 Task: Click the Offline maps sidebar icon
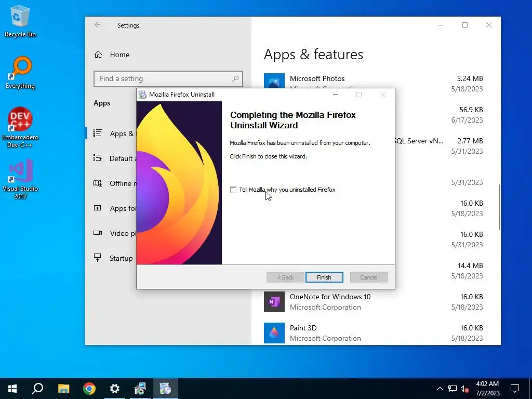(98, 183)
